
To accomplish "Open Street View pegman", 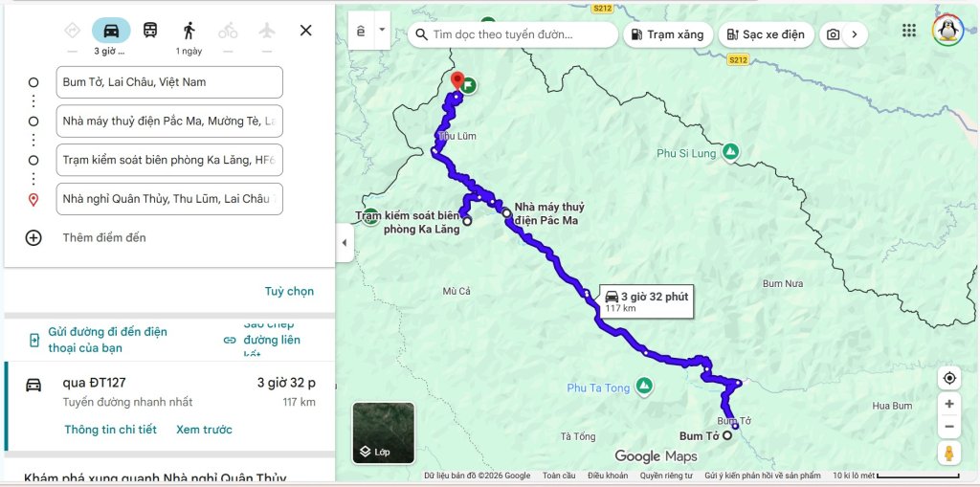I will (949, 453).
